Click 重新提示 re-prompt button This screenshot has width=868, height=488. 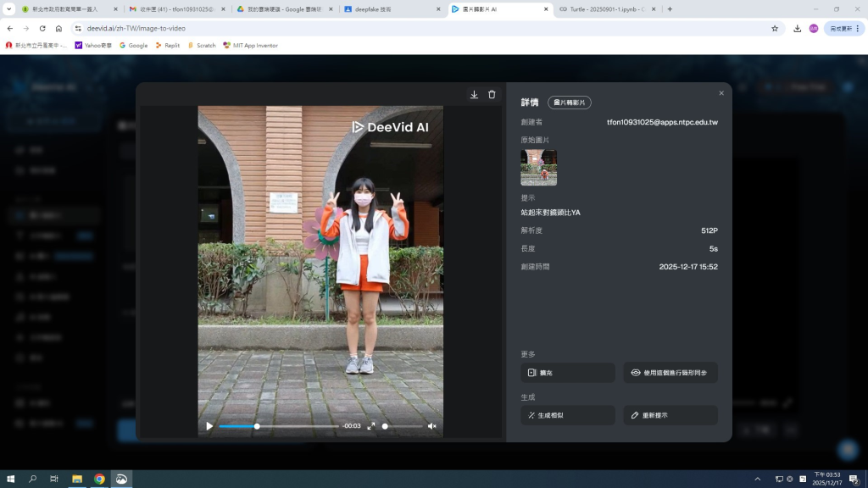point(670,415)
